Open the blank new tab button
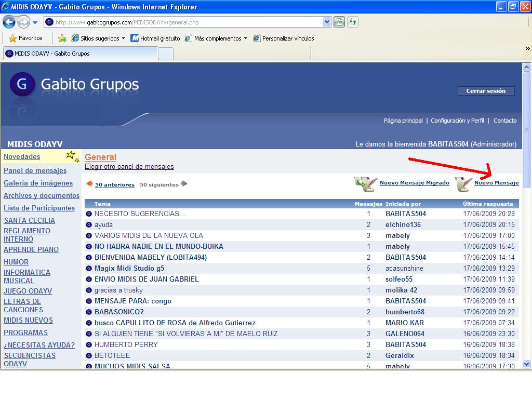This screenshot has height=399, width=532. tap(165, 54)
